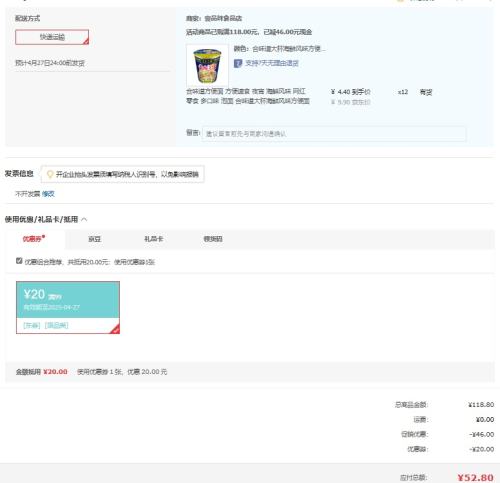This screenshot has height=483, width=500.
Task: Click the invoice taxpayer ID notice box
Action: (123, 174)
